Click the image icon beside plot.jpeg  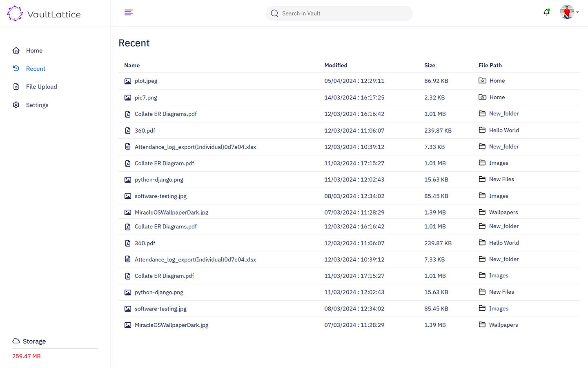tap(128, 81)
